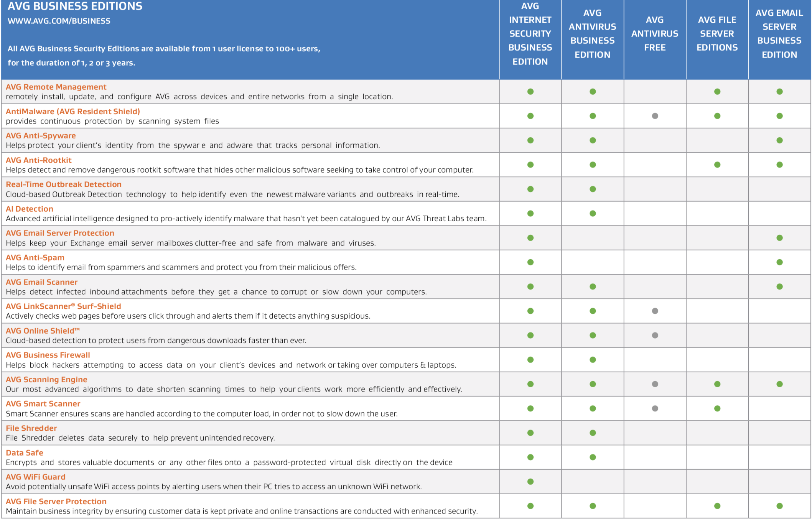The height and width of the screenshot is (520, 812).
Task: Click the AVG Business Firewall heading
Action: (48, 355)
